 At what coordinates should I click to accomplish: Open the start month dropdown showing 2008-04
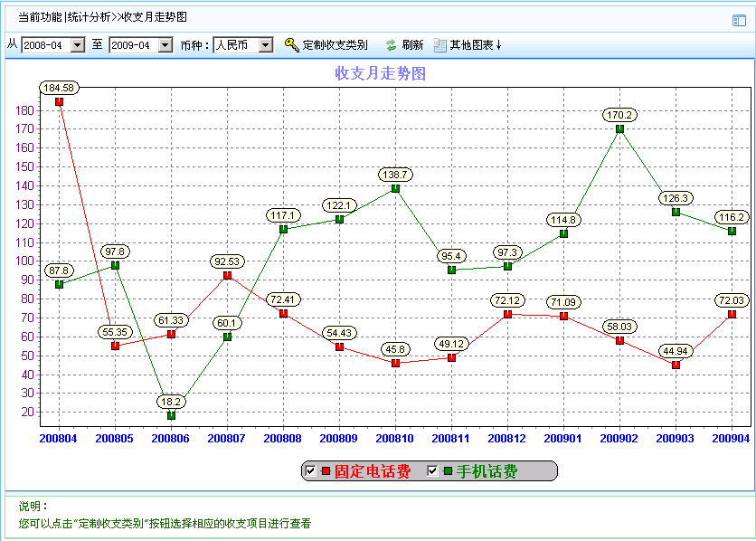pos(77,45)
